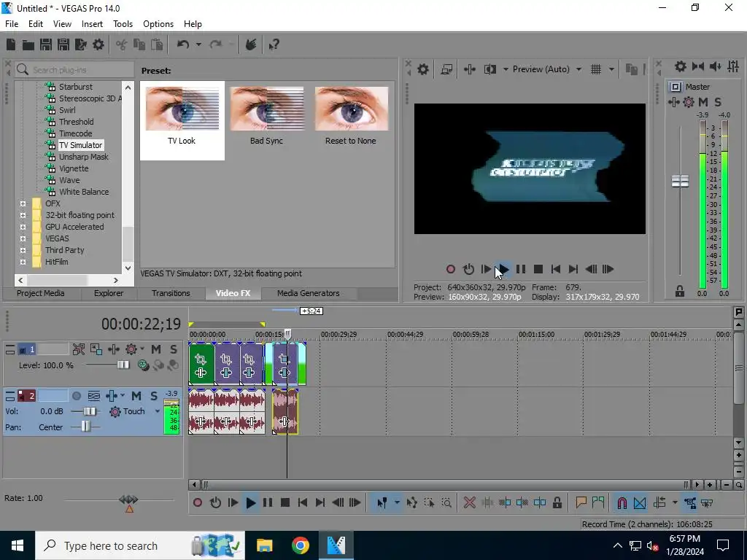Image resolution: width=747 pixels, height=560 pixels.
Task: Save the project with the Save icon
Action: point(46,44)
